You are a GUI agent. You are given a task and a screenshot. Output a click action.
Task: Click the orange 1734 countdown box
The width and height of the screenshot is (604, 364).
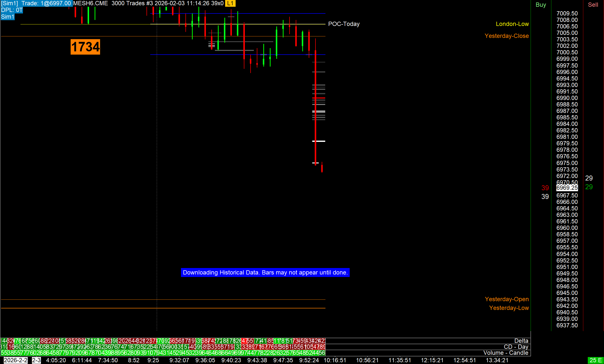85,47
